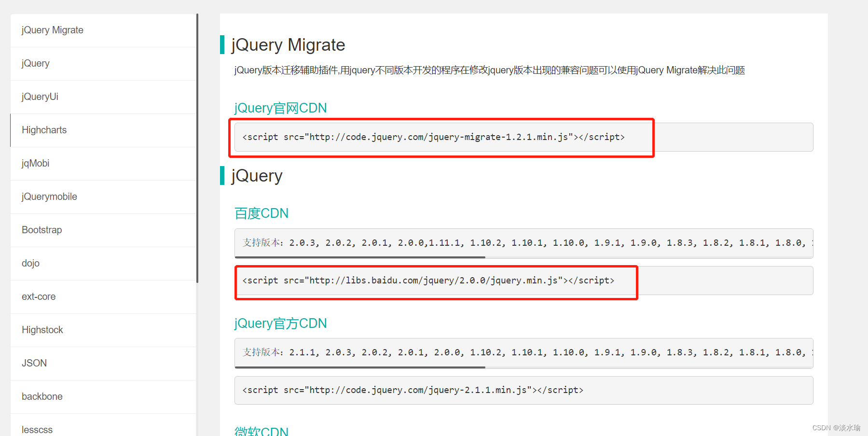Click the sidebar vertical scrollbar
The width and height of the screenshot is (868, 436).
tap(197, 148)
